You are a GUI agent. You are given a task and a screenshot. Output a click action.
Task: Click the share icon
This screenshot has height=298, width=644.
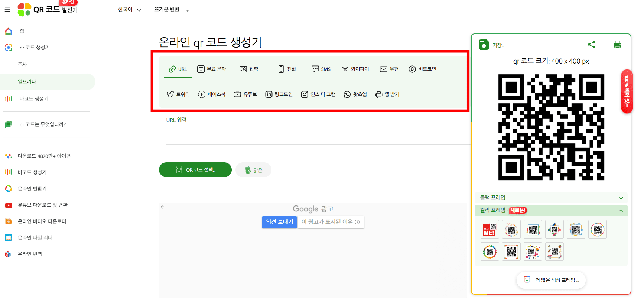(592, 45)
